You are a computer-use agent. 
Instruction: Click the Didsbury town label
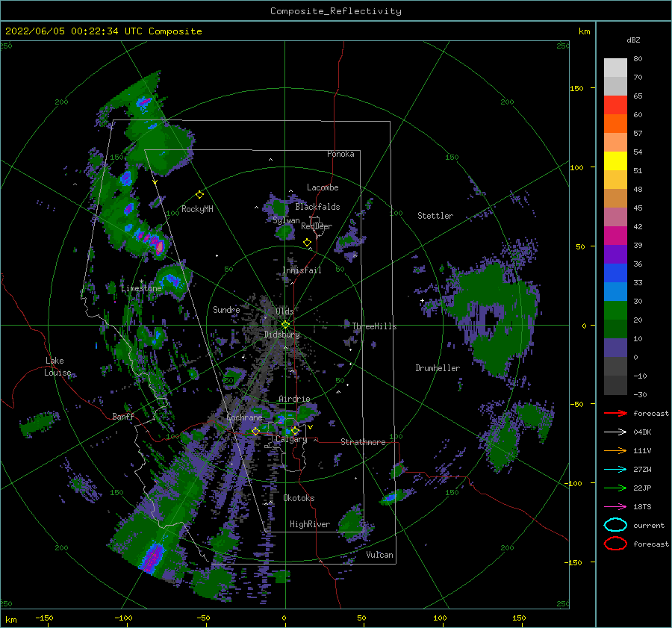pyautogui.click(x=281, y=335)
